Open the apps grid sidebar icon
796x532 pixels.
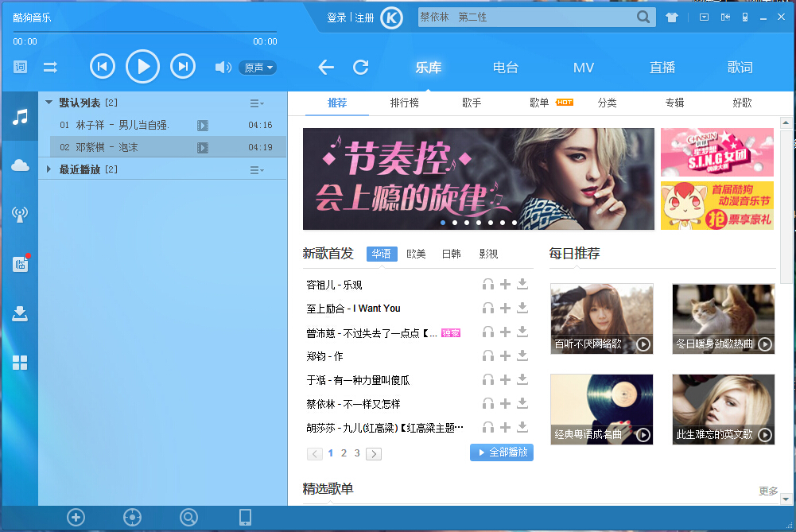[21, 363]
